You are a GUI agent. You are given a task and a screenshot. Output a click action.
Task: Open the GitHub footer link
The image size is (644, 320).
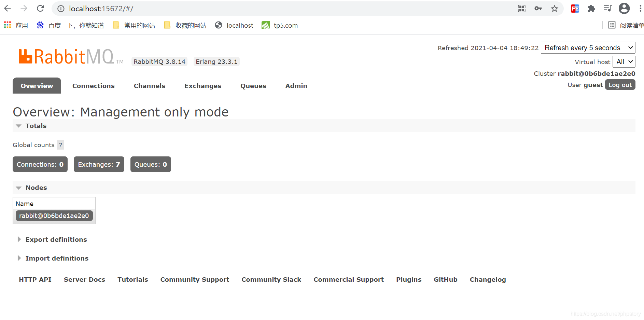click(446, 279)
